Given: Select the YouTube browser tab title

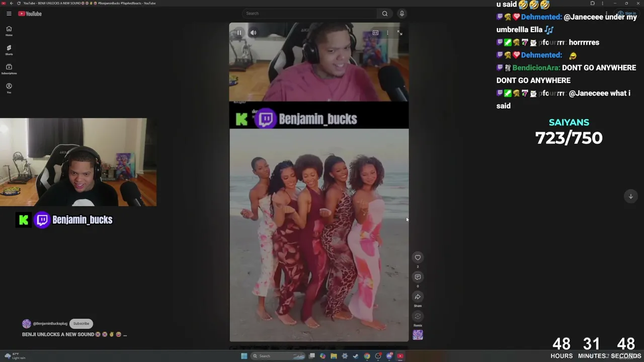Looking at the screenshot, I should point(90,3).
